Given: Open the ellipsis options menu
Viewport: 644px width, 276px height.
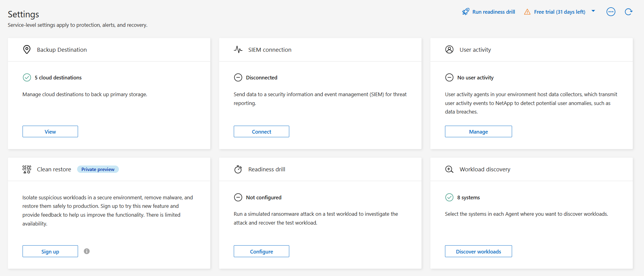Looking at the screenshot, I should point(611,12).
